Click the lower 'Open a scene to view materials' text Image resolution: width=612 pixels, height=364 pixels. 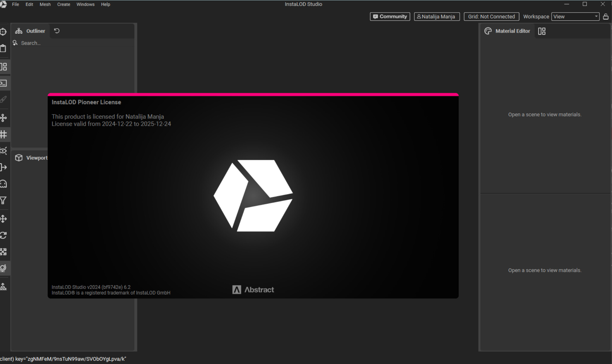tap(545, 270)
